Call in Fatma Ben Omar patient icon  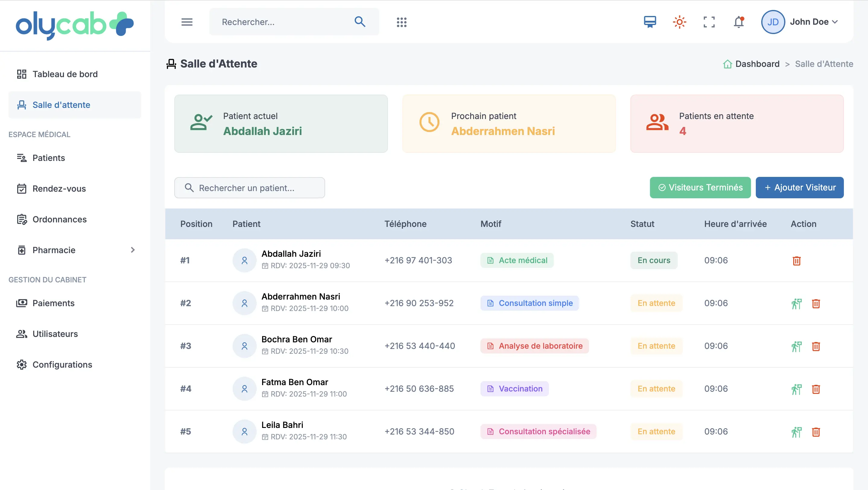pos(796,389)
